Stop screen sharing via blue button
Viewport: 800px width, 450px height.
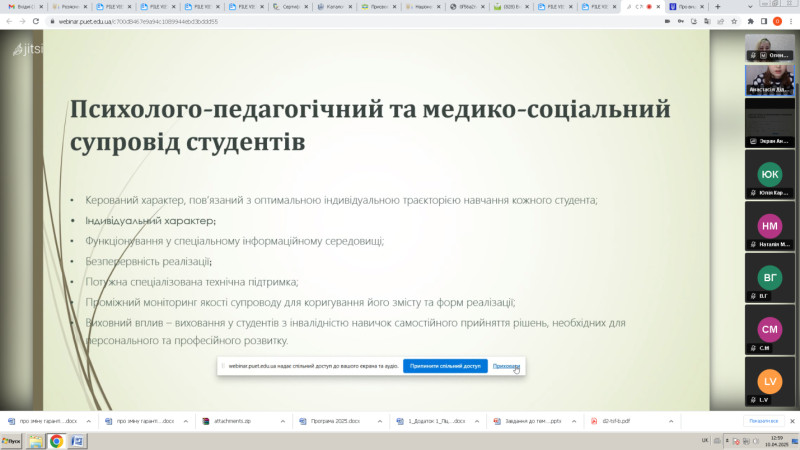[x=445, y=367]
